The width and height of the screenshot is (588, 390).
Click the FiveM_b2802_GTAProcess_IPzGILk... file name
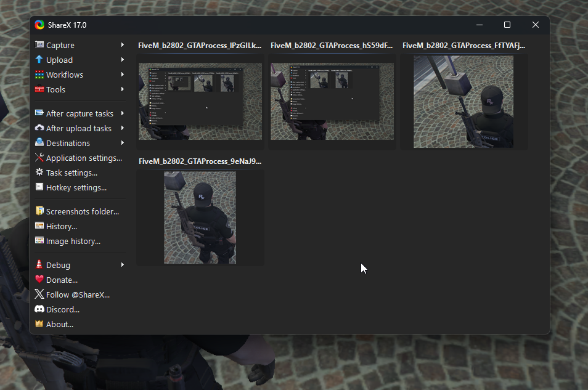[200, 46]
